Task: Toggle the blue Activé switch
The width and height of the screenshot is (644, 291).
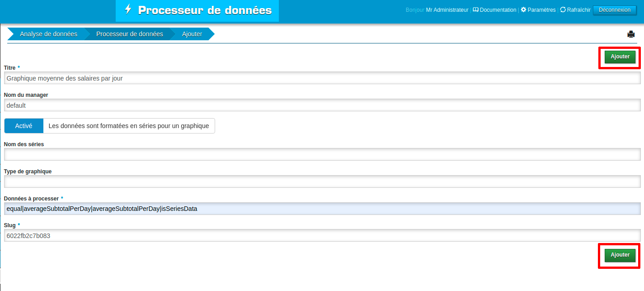Action: [24, 126]
